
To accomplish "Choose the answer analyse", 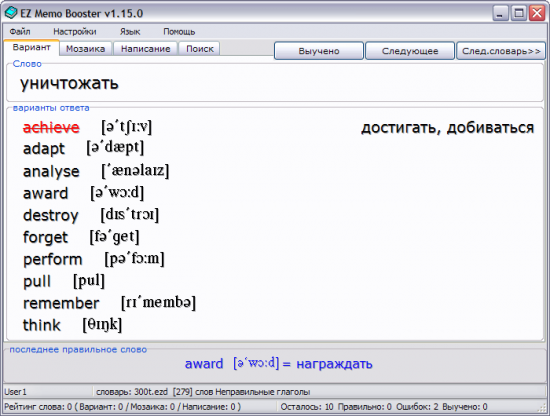I will point(51,171).
